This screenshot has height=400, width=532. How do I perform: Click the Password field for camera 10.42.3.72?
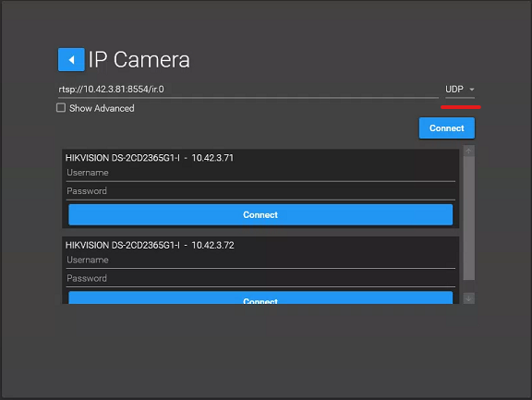pyautogui.click(x=260, y=279)
